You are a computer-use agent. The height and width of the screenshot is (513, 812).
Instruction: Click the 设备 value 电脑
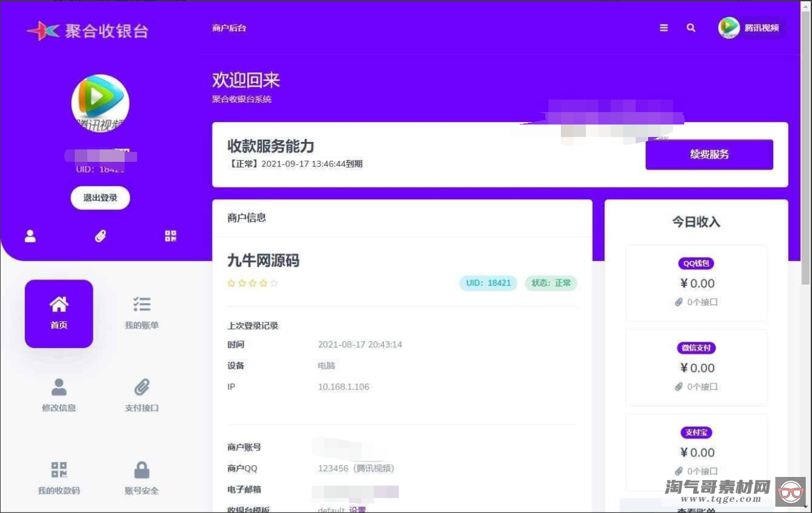pyautogui.click(x=327, y=365)
